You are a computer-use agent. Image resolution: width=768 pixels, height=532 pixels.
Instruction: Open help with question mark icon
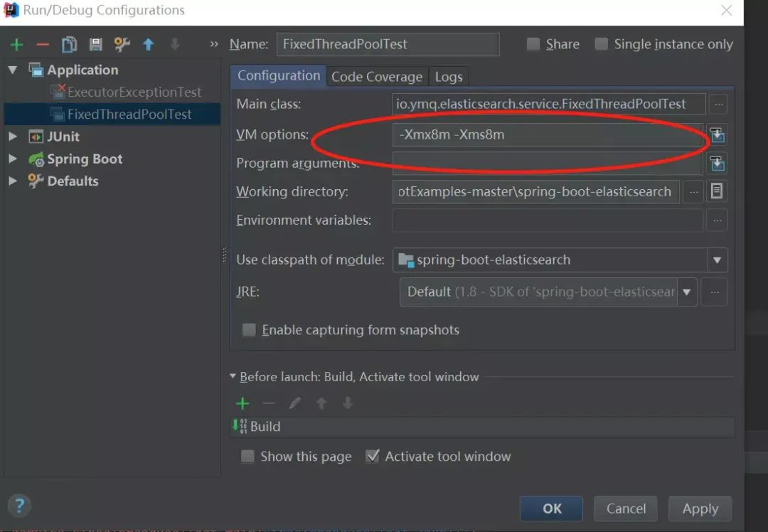pyautogui.click(x=20, y=506)
